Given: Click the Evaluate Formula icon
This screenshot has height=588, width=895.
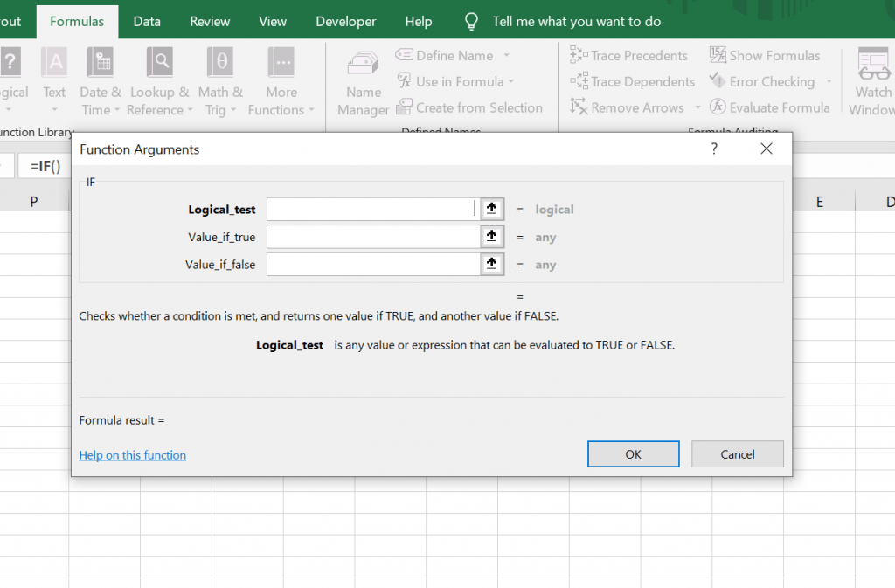Looking at the screenshot, I should 718,107.
